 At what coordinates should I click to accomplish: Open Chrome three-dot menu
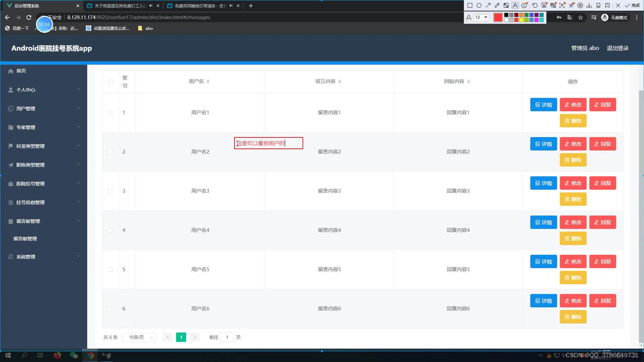637,17
